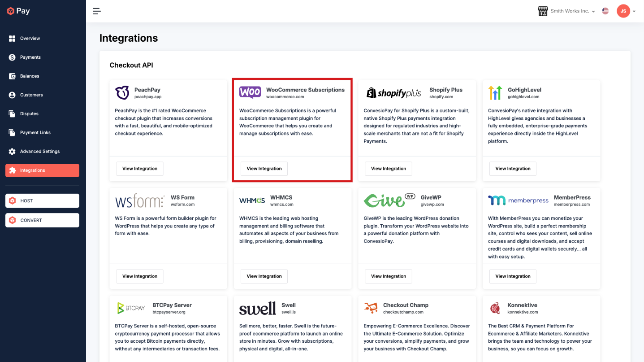The height and width of the screenshot is (362, 644).
Task: Click the wsform.com domain text
Action: 183,205
